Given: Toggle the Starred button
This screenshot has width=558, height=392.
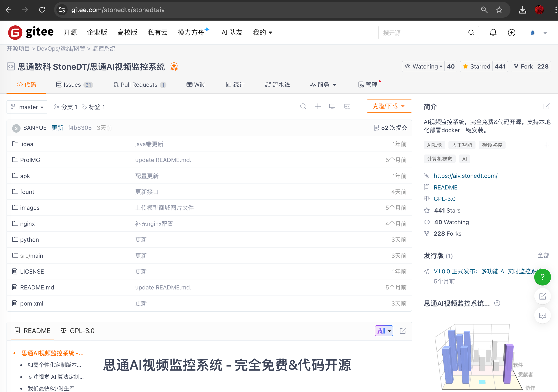Looking at the screenshot, I should (476, 66).
